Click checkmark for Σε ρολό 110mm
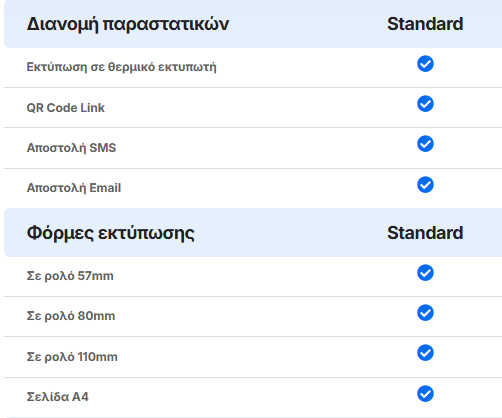 tap(425, 353)
